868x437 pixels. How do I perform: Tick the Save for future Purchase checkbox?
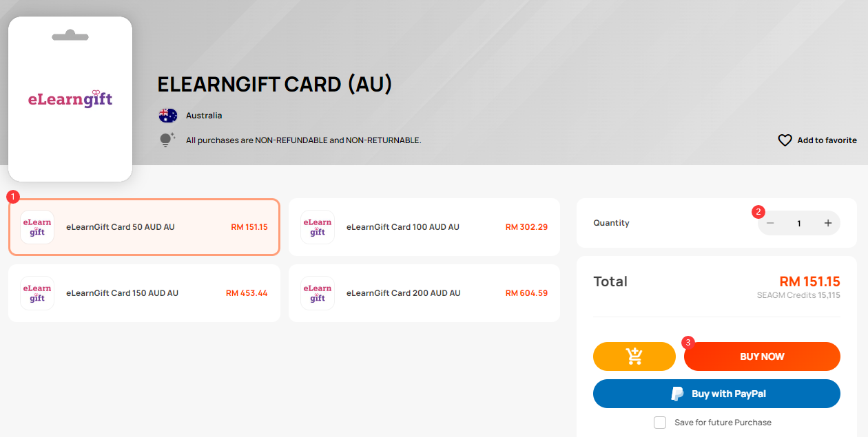(x=660, y=423)
